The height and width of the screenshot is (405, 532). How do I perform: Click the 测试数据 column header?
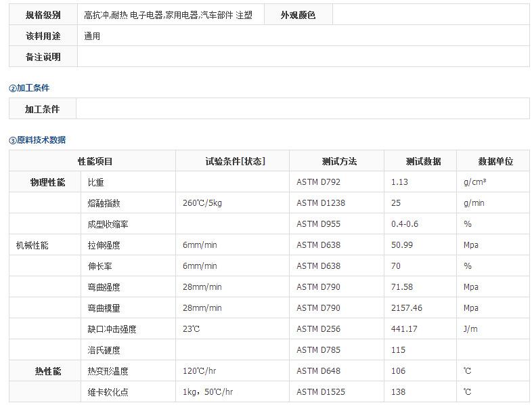click(x=420, y=161)
